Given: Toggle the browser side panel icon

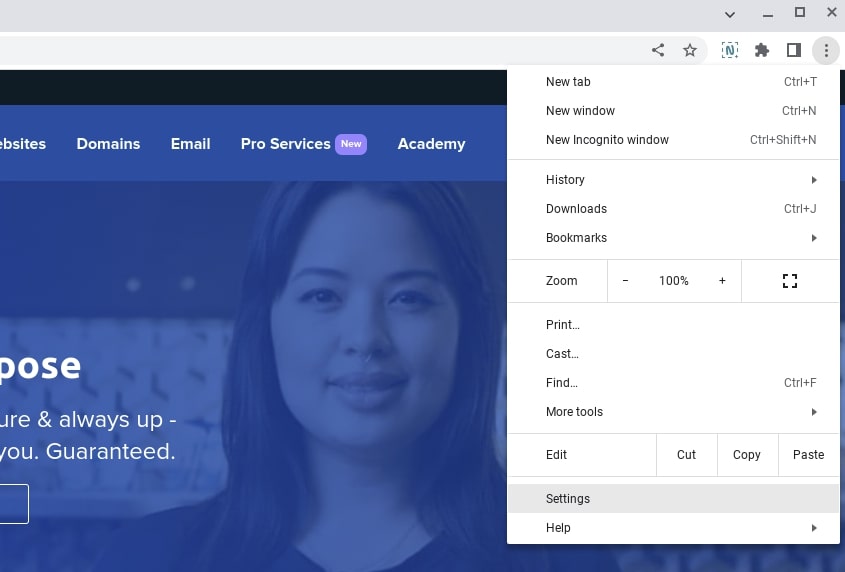Looking at the screenshot, I should (x=794, y=50).
